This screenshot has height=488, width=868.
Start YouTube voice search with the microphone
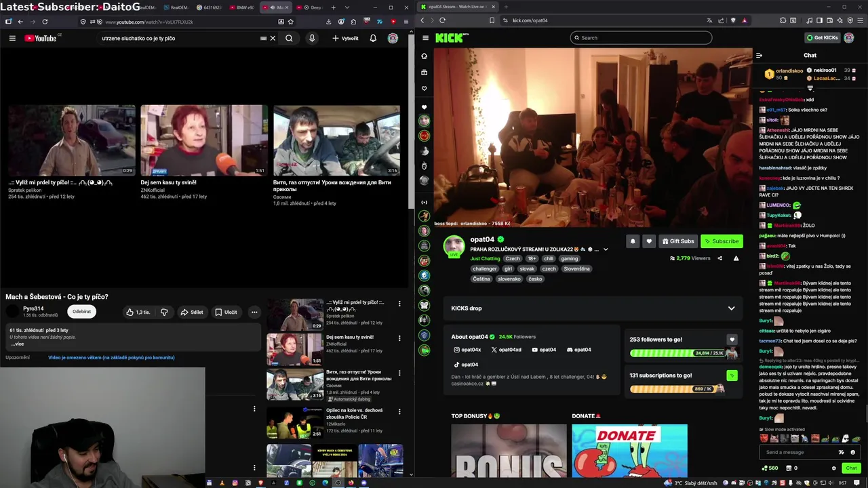point(312,39)
